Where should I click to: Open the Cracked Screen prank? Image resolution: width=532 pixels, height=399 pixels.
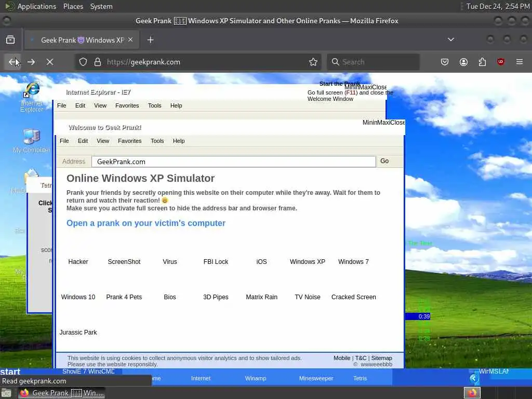pyautogui.click(x=353, y=297)
